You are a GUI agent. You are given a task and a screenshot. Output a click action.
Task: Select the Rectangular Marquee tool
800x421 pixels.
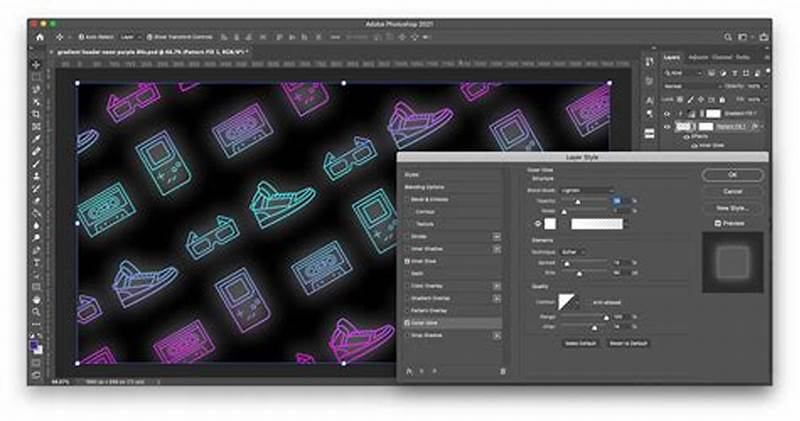(36, 78)
